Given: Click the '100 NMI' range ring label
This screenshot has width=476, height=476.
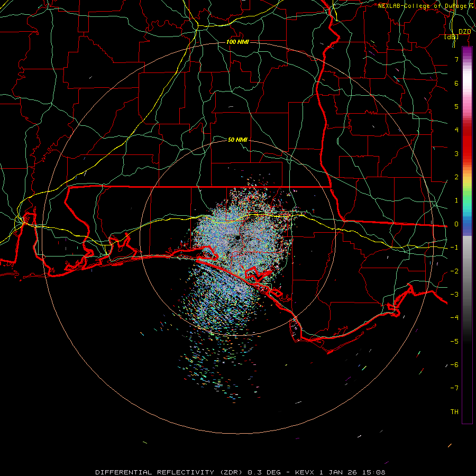Looking at the screenshot, I should [237, 42].
